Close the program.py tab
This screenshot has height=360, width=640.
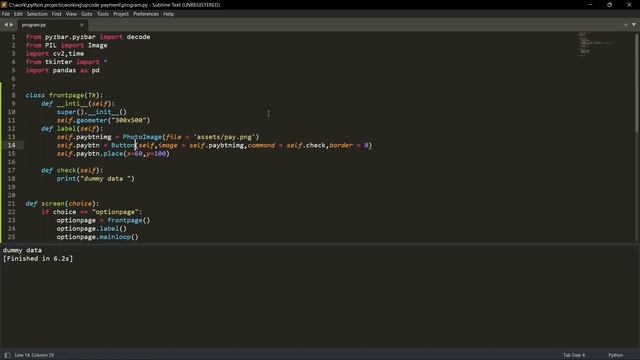(82, 25)
